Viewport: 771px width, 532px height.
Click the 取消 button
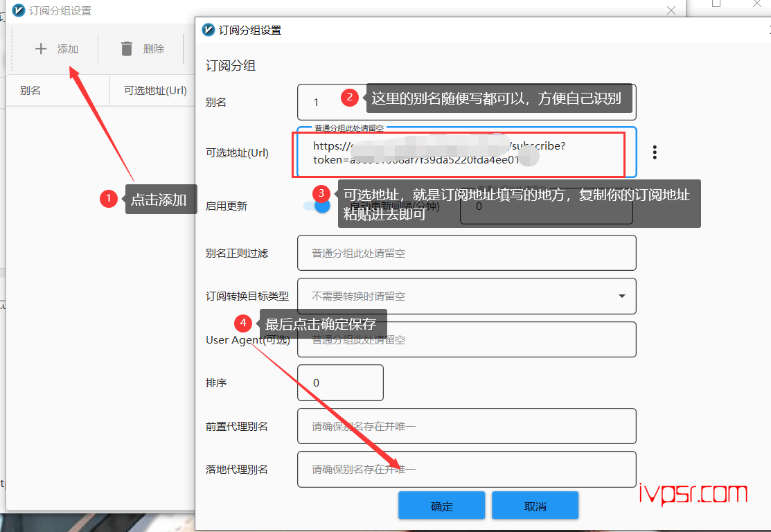pos(535,506)
